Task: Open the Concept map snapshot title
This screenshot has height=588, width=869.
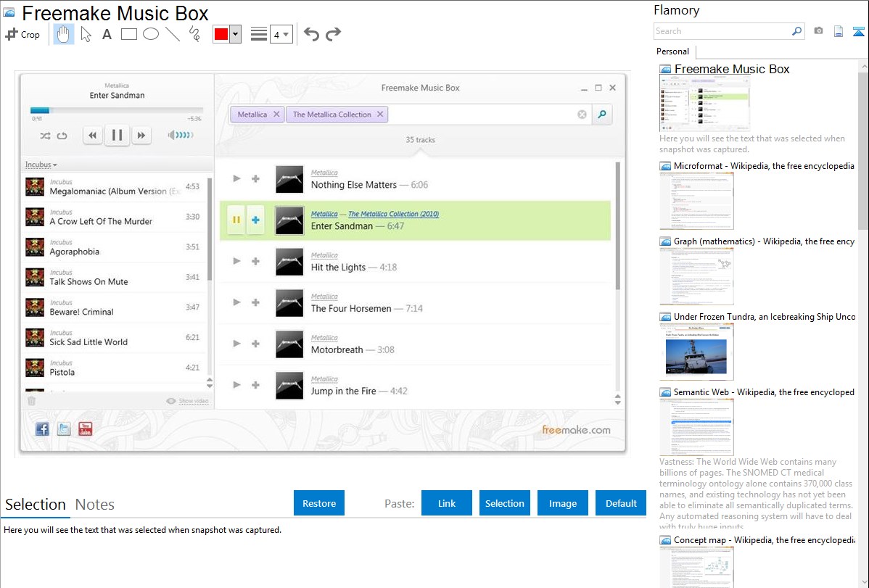Action: [765, 540]
